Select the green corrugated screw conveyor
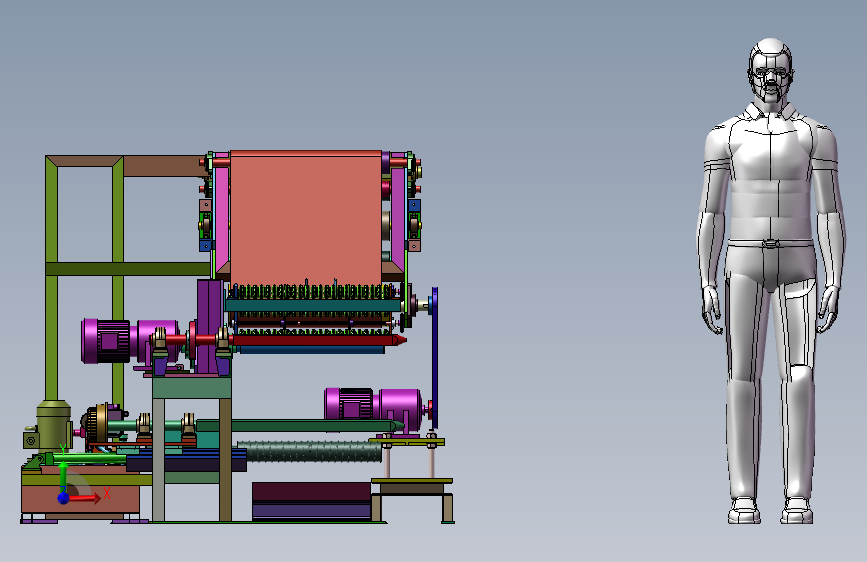 pos(310,451)
